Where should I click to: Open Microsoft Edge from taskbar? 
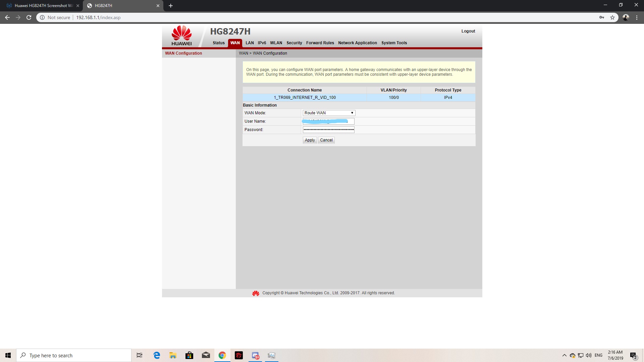coord(157,355)
